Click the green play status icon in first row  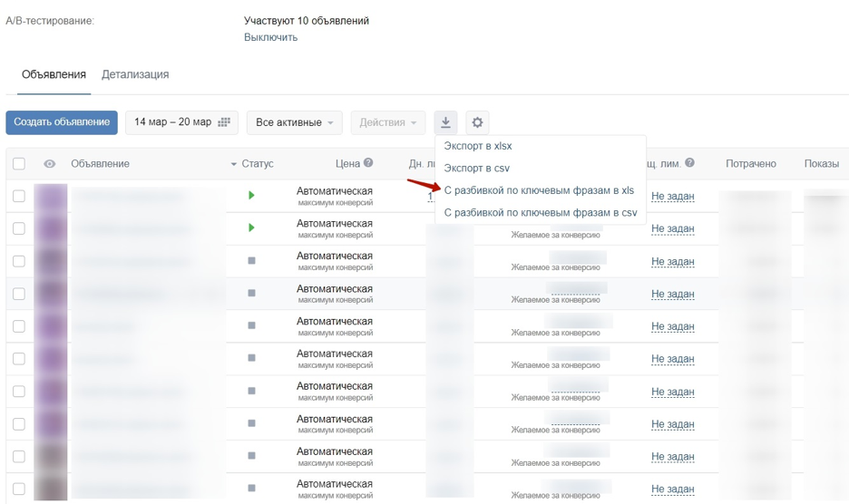tap(251, 196)
